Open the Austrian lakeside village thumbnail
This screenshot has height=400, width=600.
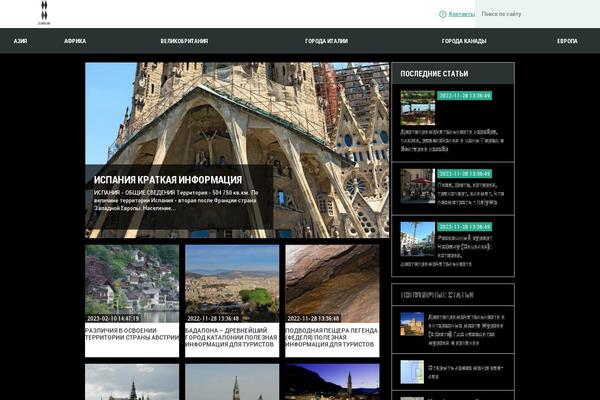[x=132, y=284]
